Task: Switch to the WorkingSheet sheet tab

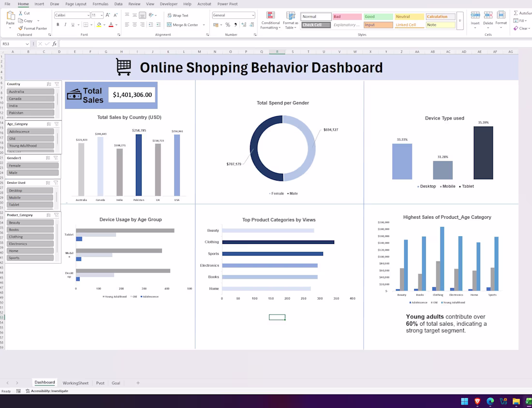Action: 75,383
